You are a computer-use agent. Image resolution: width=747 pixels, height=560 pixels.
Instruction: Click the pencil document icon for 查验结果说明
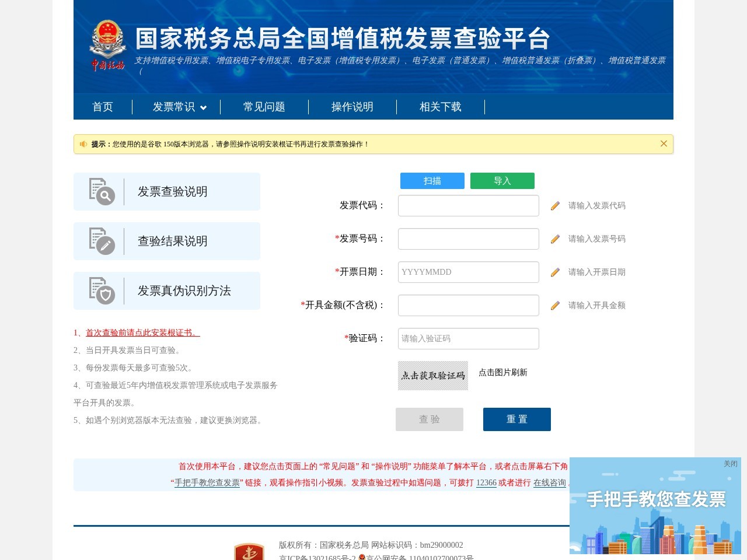[102, 241]
